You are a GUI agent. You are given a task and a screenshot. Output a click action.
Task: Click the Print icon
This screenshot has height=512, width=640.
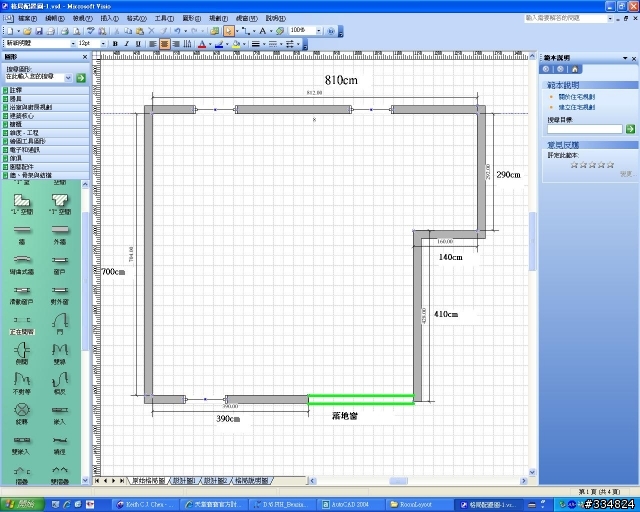(x=64, y=31)
